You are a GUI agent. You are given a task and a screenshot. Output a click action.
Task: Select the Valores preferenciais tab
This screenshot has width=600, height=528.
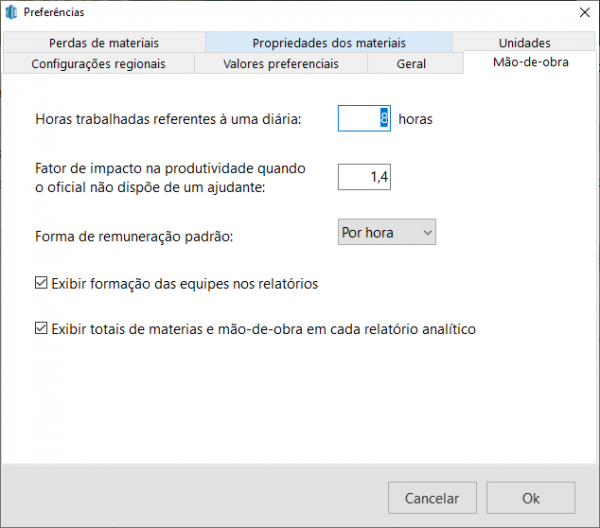click(x=280, y=63)
